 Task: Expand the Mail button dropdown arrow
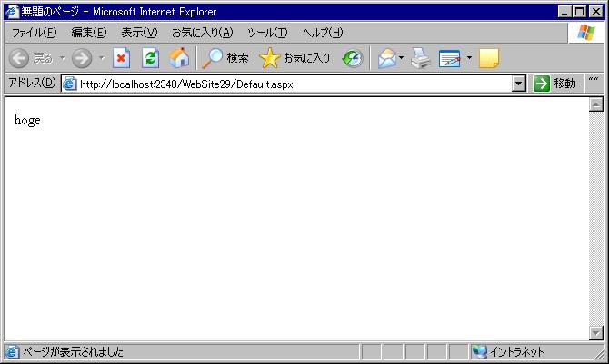pos(401,58)
